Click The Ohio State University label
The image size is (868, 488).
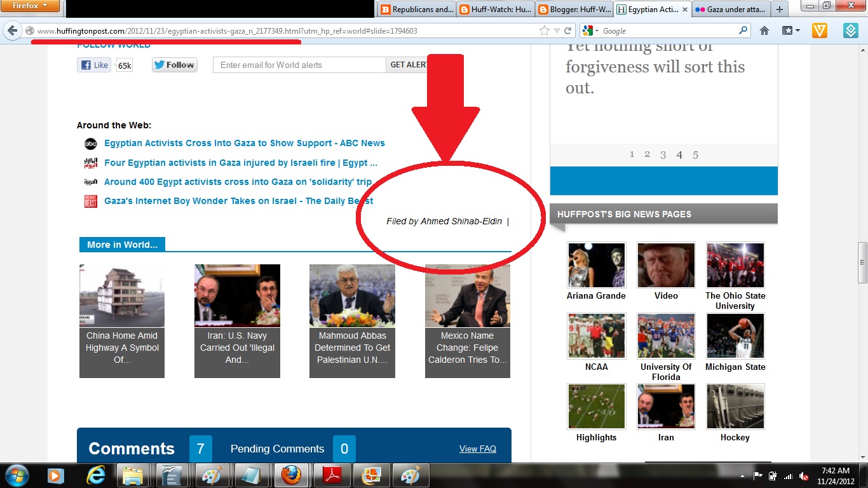pyautogui.click(x=735, y=301)
